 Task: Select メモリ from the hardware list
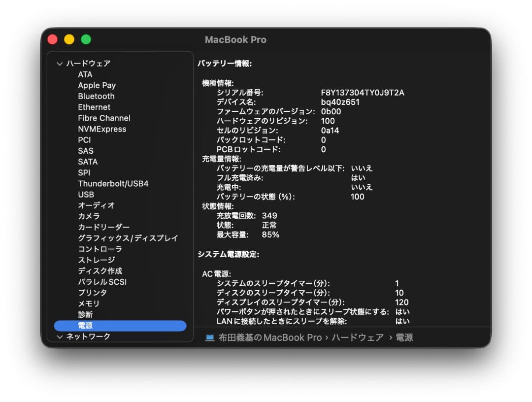pyautogui.click(x=89, y=304)
